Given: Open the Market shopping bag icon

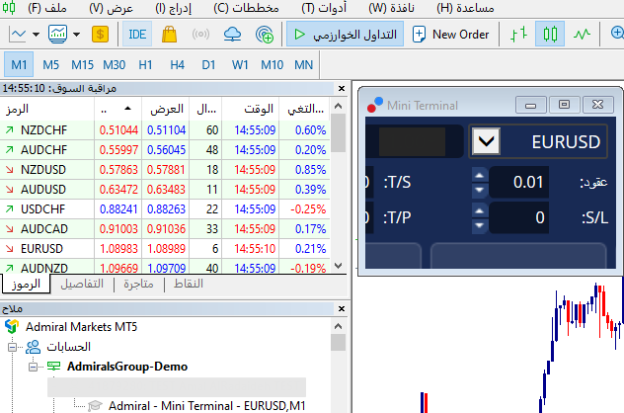Looking at the screenshot, I should [169, 35].
